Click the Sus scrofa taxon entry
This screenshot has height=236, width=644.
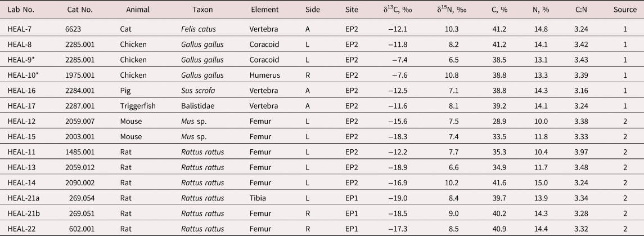[197, 91]
